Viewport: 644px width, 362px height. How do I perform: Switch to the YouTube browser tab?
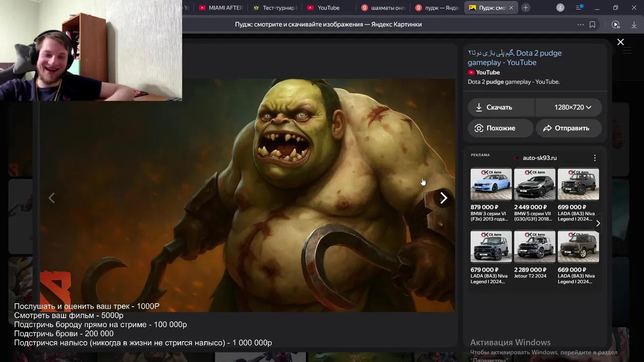pos(329,8)
